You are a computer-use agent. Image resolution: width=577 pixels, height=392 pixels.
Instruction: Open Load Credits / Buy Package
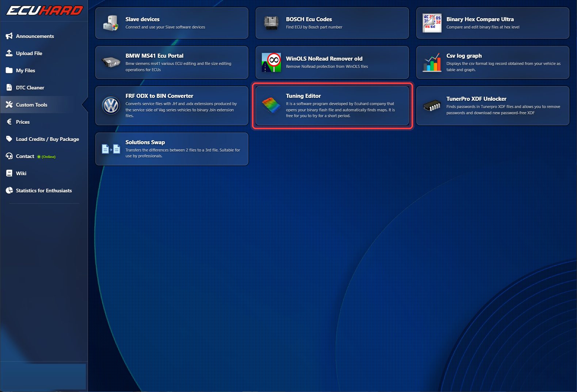click(44, 139)
